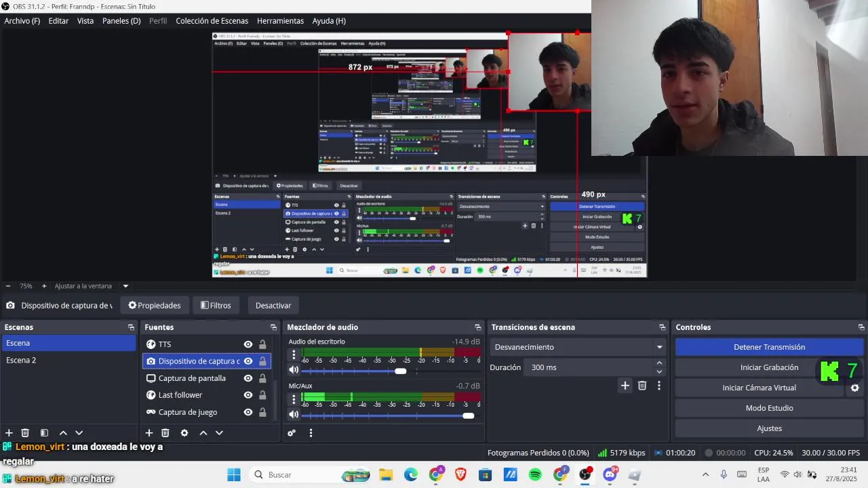Move scene up arrow in Escenas panel

point(63,432)
